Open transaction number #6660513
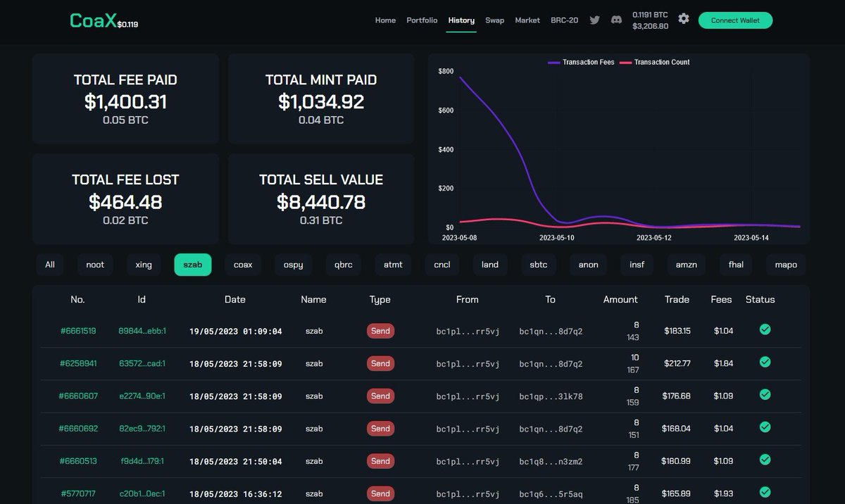This screenshot has height=504, width=845. [78, 460]
